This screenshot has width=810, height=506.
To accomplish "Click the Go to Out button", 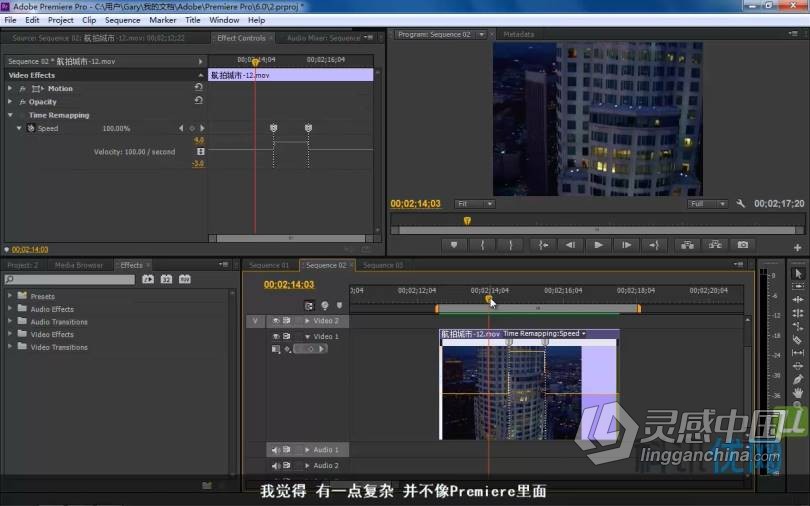I will click(x=653, y=245).
